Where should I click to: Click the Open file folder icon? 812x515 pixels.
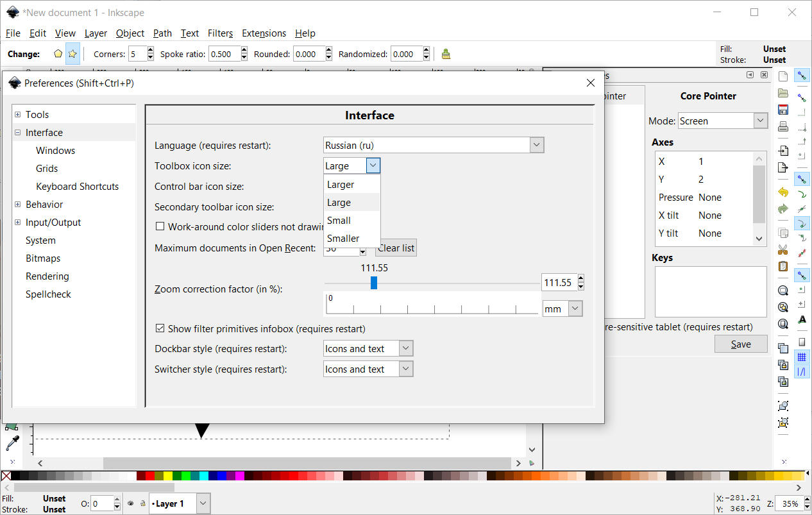[x=782, y=93]
